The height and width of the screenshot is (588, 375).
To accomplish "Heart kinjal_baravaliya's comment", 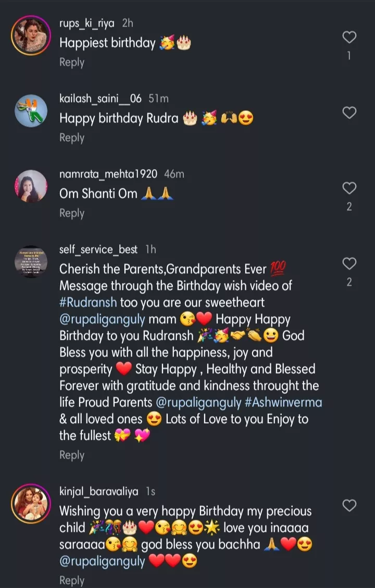I will (349, 505).
